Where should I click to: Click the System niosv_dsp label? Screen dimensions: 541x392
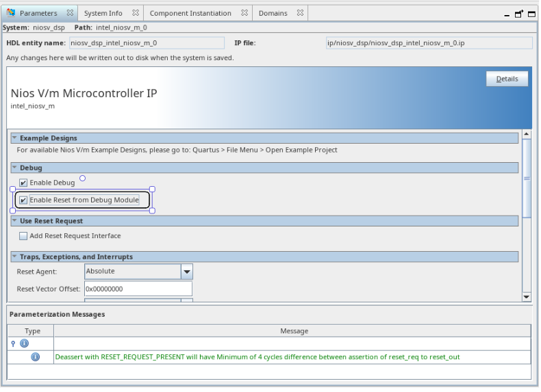click(34, 27)
